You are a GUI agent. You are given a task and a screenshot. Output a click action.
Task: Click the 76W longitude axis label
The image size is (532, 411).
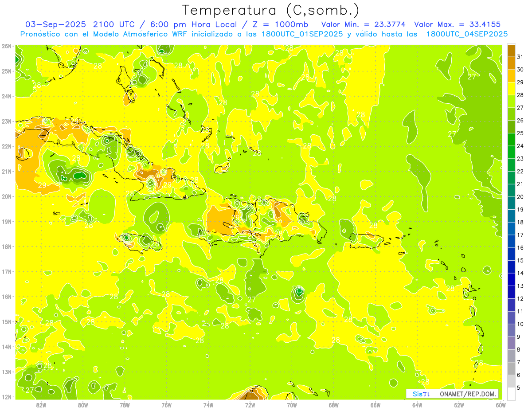[167, 405]
